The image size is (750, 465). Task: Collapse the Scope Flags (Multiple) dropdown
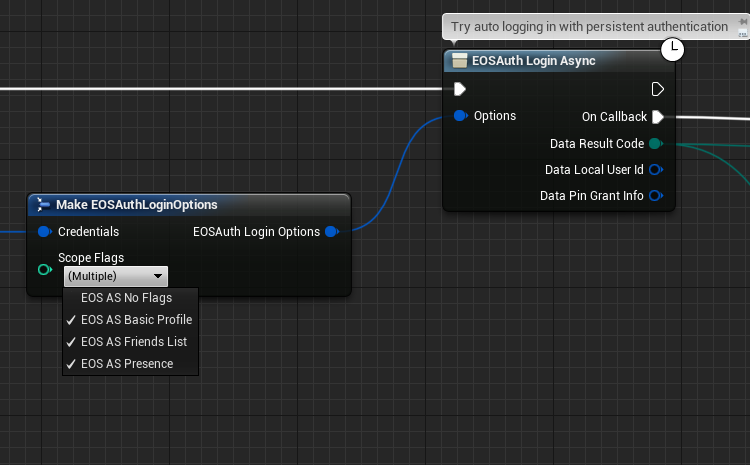point(115,276)
